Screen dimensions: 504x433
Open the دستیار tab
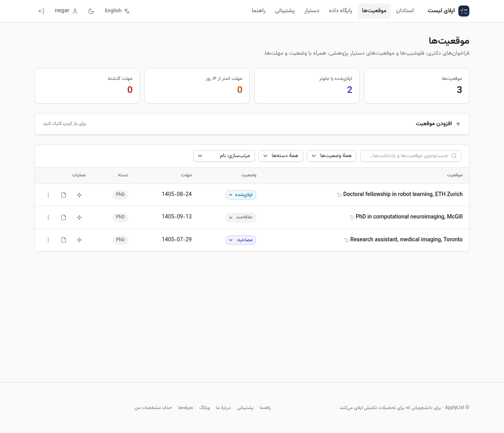(312, 11)
